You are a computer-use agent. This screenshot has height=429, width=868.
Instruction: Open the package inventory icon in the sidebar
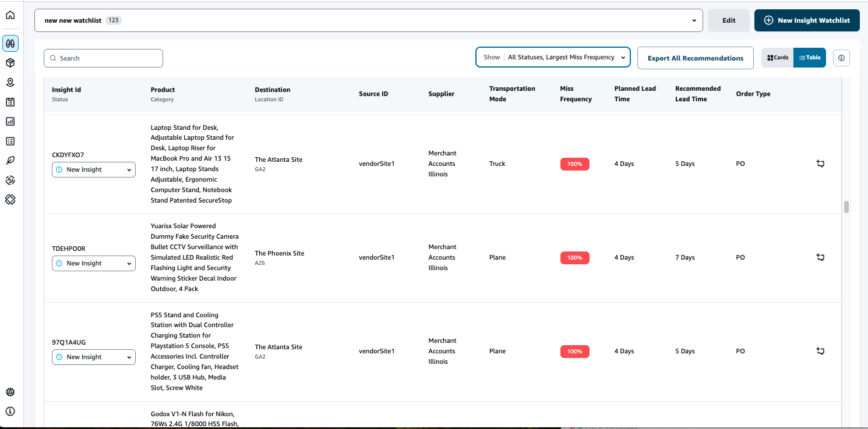(x=10, y=62)
